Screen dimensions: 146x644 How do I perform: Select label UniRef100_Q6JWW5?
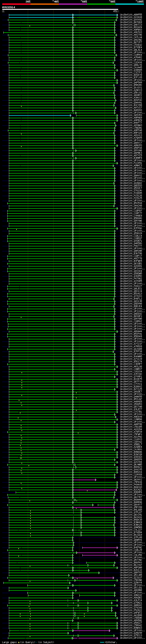click(x=131, y=464)
